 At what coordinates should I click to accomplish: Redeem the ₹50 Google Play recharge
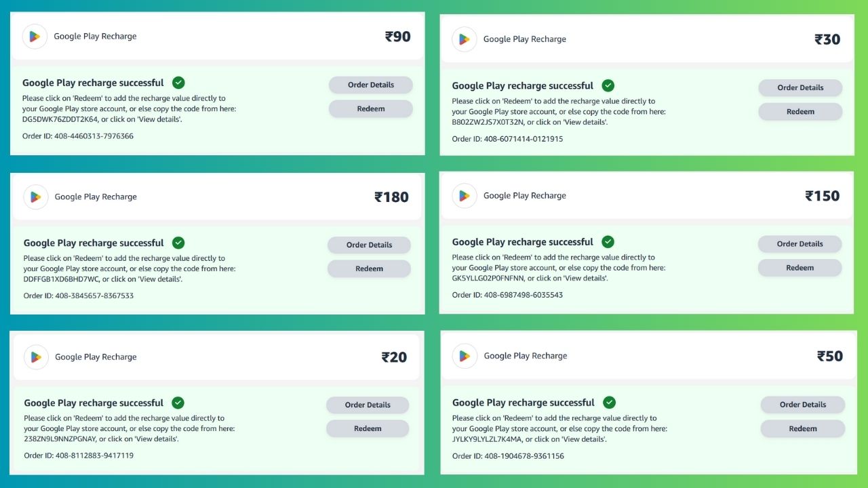(x=802, y=428)
